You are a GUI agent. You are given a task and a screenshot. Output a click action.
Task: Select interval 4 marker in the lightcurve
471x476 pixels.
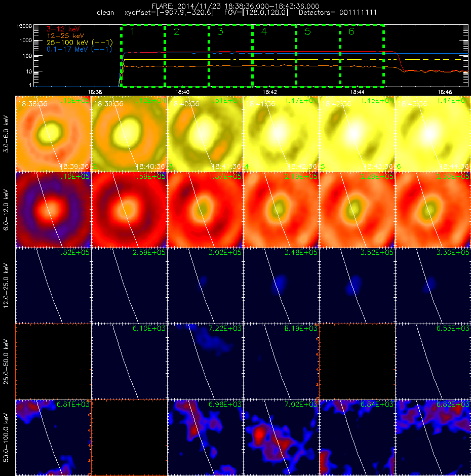pos(264,31)
